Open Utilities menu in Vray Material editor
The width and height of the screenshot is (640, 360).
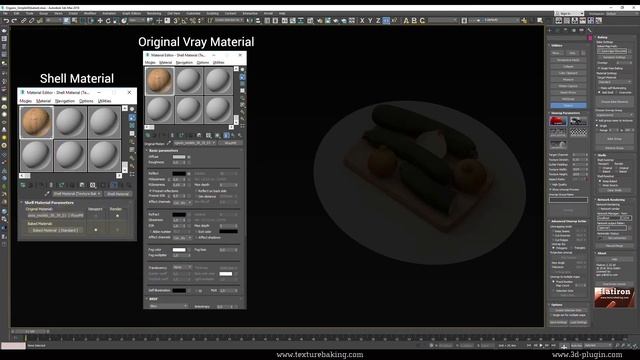[219, 62]
